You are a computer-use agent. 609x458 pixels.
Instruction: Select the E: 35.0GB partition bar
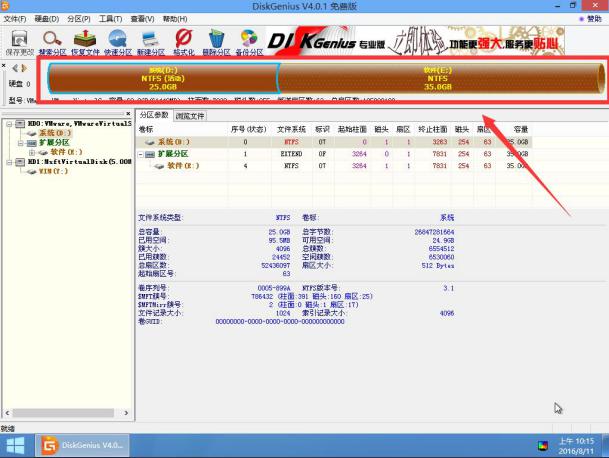[441, 78]
